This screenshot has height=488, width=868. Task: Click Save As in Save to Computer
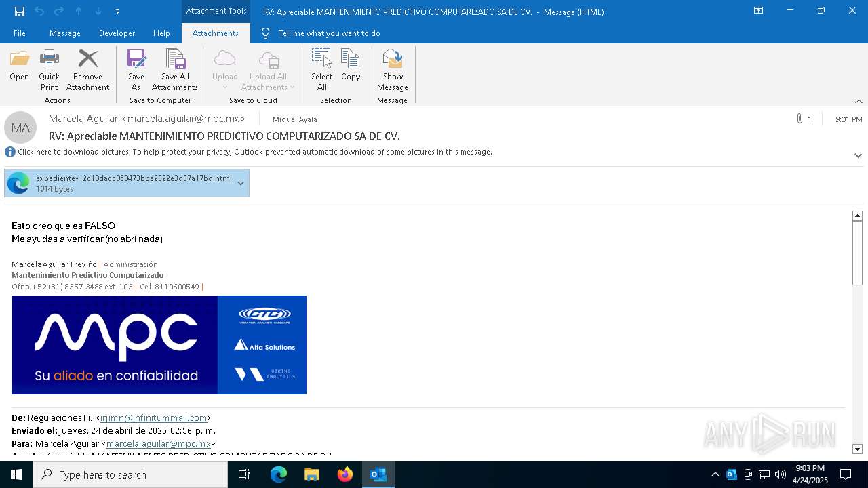tap(136, 70)
